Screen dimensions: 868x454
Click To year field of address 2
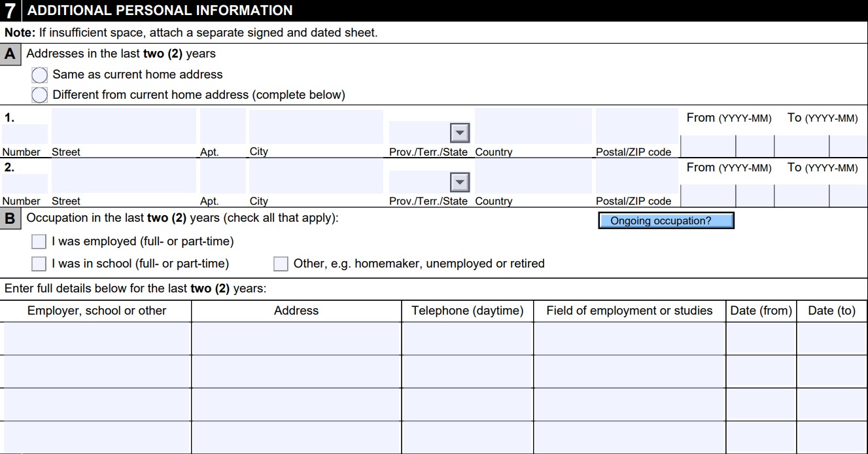802,196
